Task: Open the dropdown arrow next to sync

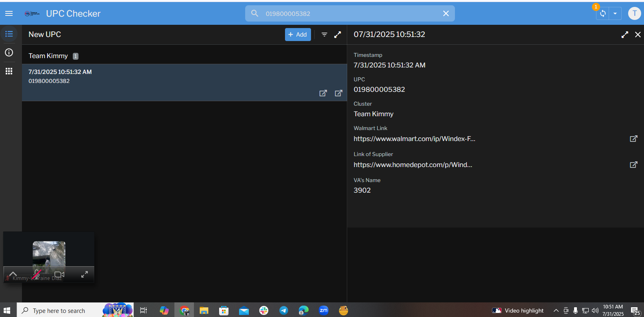Action: coord(615,13)
